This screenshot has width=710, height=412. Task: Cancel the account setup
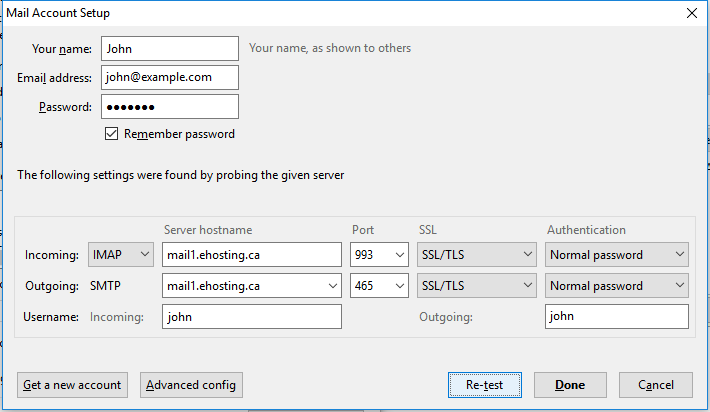pos(656,385)
